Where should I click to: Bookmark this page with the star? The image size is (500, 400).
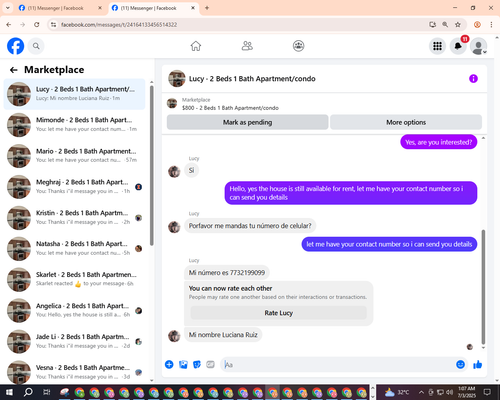(458, 25)
